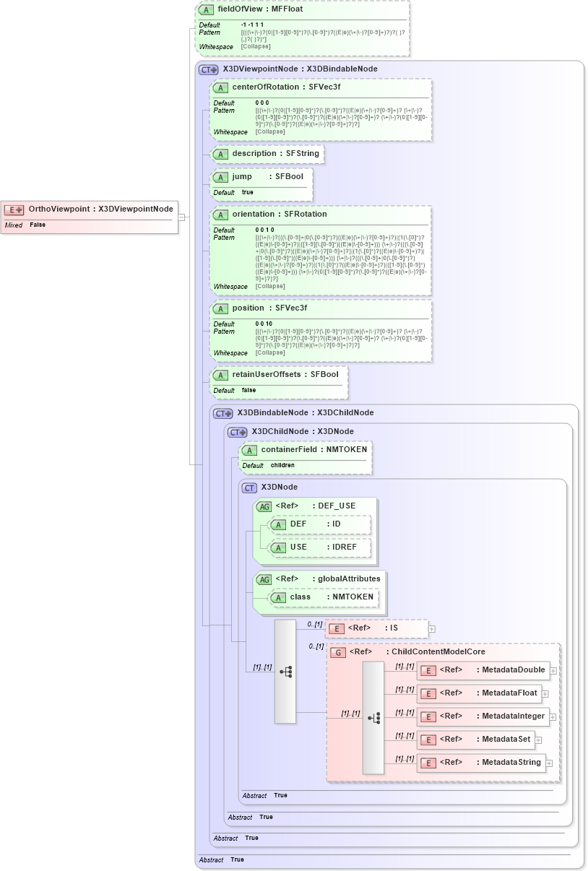Click the OrthoViewpoint element E icon
588x871 pixels.
14,209
